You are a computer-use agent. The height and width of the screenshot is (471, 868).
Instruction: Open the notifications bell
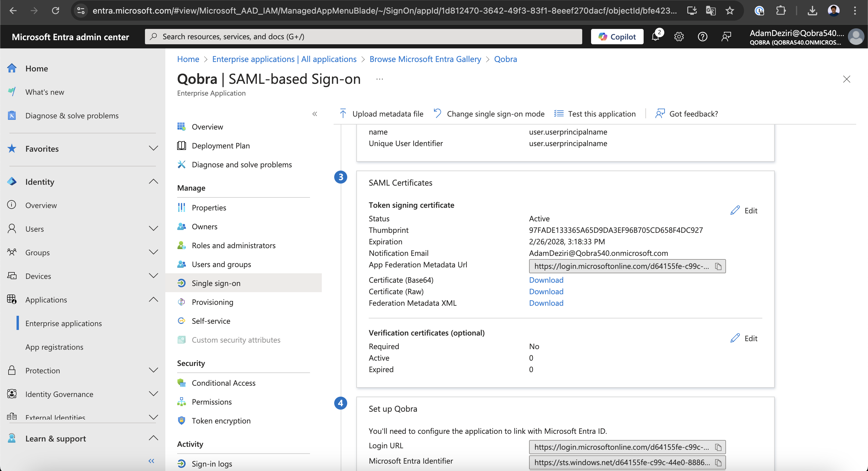[655, 36]
